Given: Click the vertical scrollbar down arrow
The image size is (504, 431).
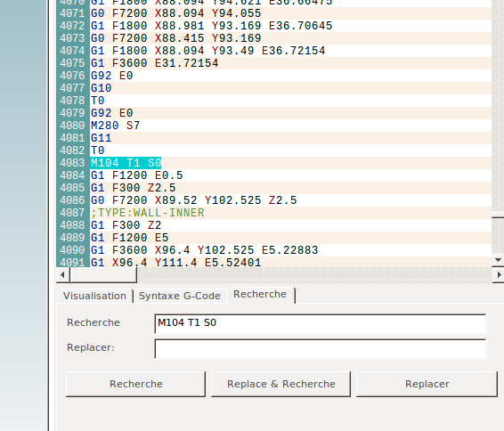Looking at the screenshot, I should tap(499, 260).
